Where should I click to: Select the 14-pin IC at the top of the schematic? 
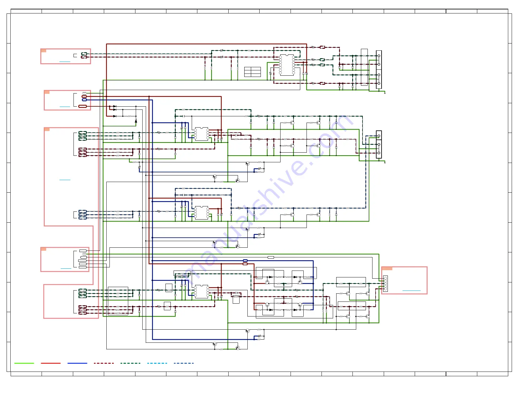(287, 65)
